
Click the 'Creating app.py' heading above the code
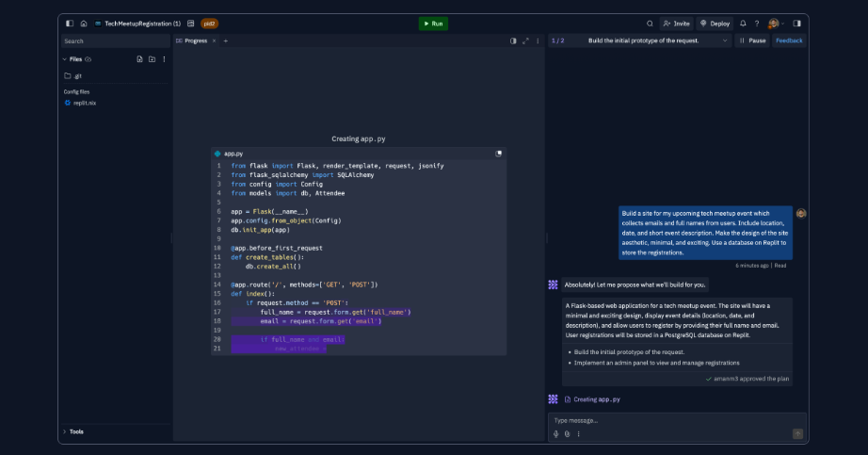pyautogui.click(x=358, y=139)
